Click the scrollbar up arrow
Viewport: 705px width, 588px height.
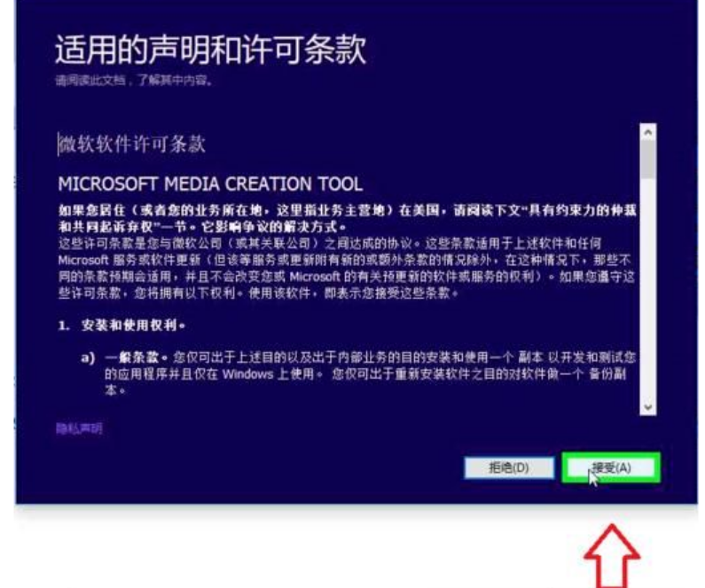coord(647,131)
